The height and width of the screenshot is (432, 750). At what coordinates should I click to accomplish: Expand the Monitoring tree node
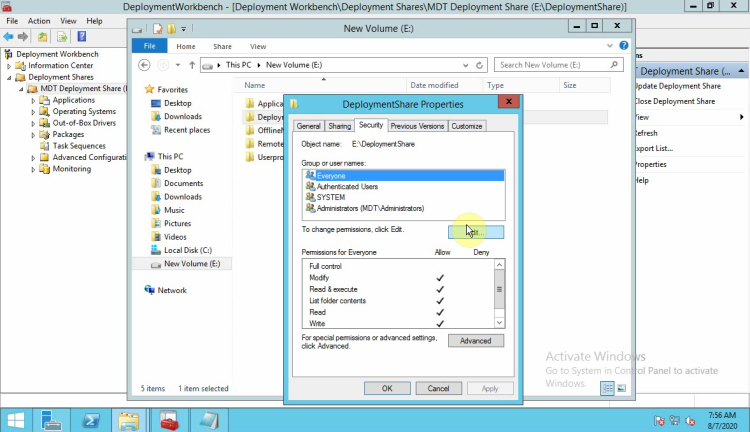33,169
